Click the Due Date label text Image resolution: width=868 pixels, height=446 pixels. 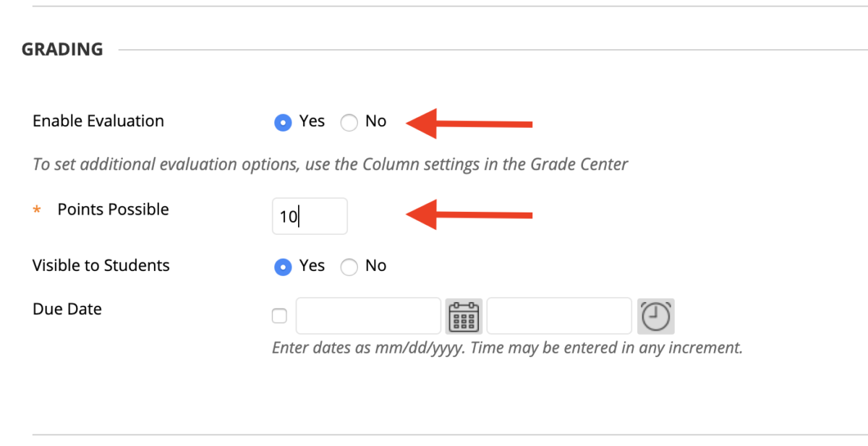pos(67,309)
